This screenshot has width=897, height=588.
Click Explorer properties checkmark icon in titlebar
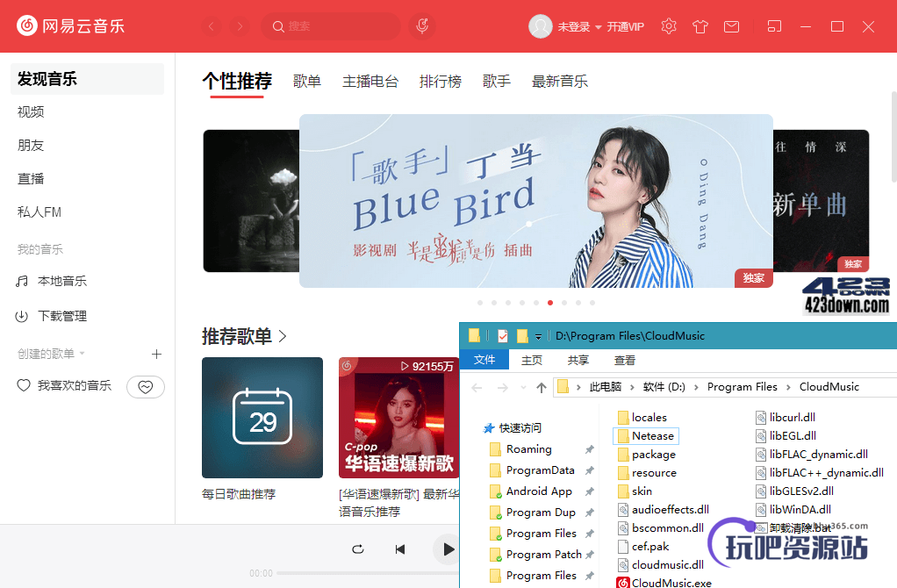(502, 336)
